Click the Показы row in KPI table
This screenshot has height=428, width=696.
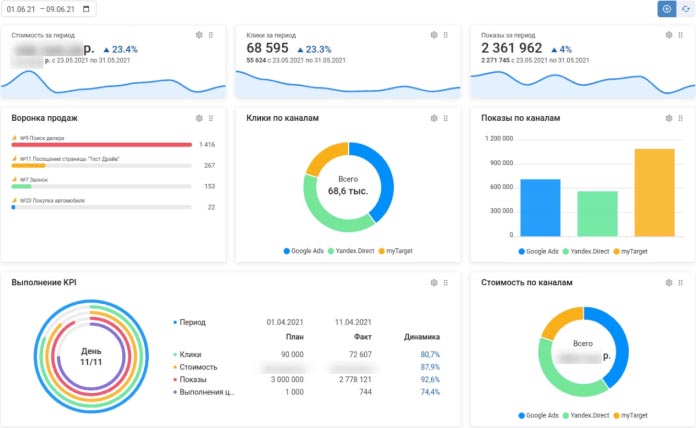tap(306, 380)
